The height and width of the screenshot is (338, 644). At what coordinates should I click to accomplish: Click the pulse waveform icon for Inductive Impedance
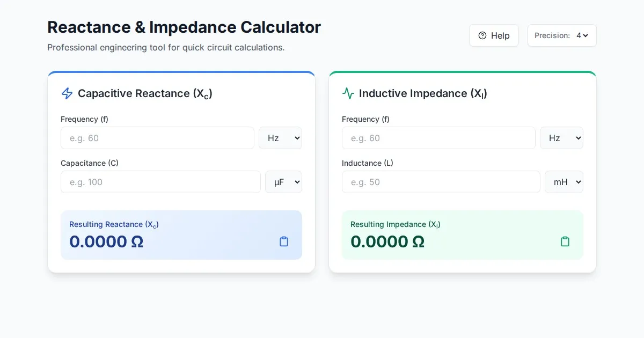348,93
